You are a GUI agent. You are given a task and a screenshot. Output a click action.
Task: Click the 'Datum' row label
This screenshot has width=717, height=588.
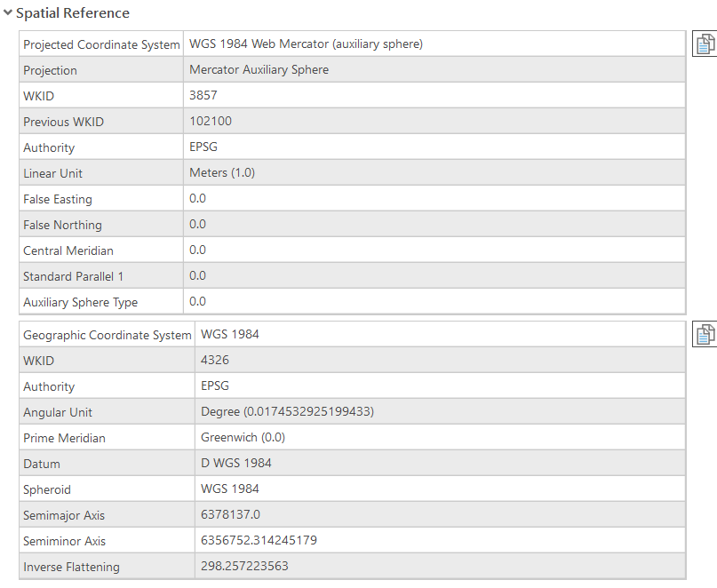pyautogui.click(x=42, y=464)
